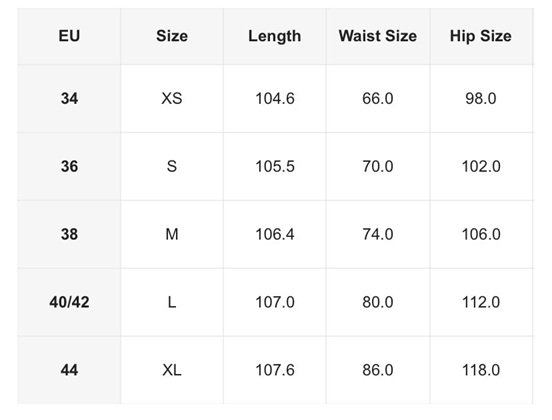
Task: Select the 107.0 length value
Action: [275, 302]
